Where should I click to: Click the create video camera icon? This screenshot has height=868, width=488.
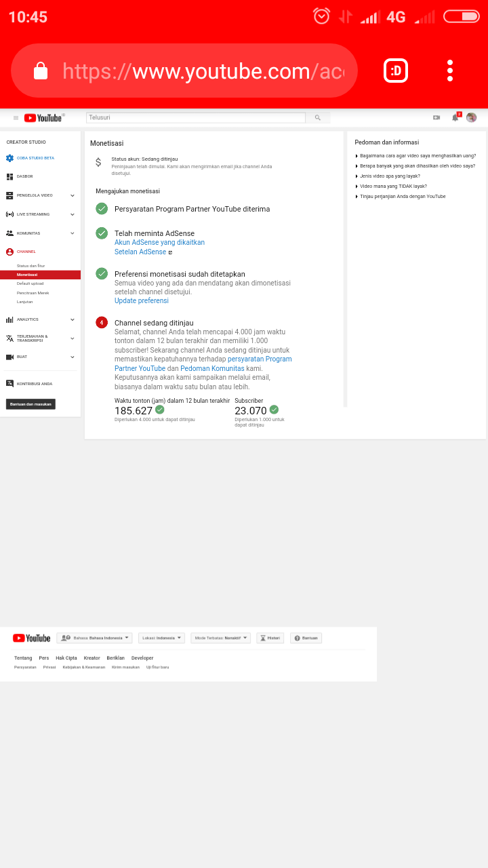pyautogui.click(x=436, y=118)
